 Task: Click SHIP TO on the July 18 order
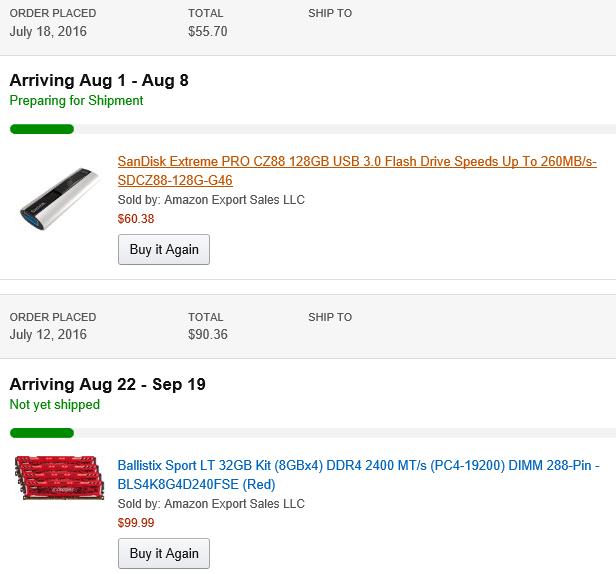tap(330, 13)
